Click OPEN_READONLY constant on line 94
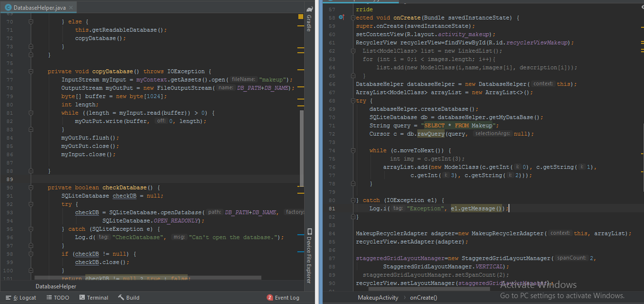 click(x=176, y=221)
